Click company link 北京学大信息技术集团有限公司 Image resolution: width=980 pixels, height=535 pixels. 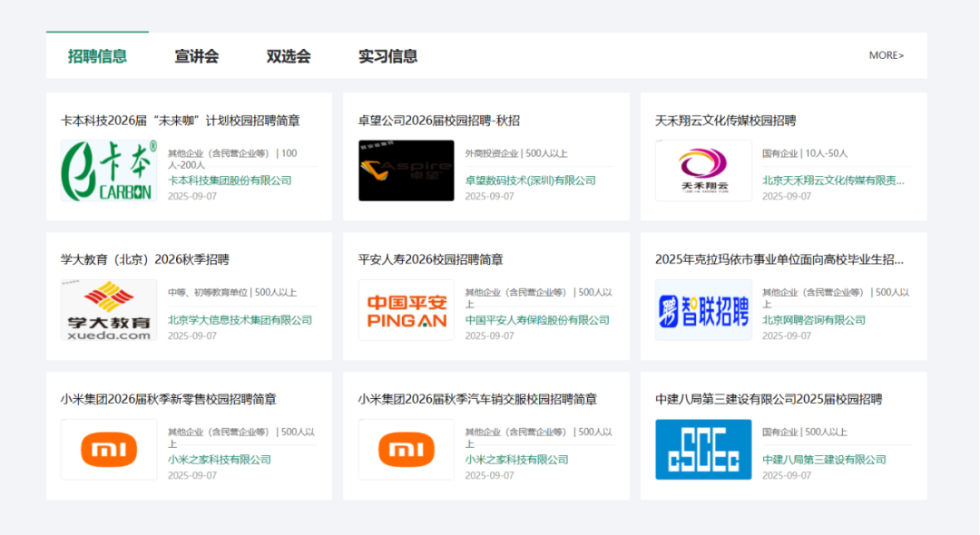pyautogui.click(x=240, y=320)
